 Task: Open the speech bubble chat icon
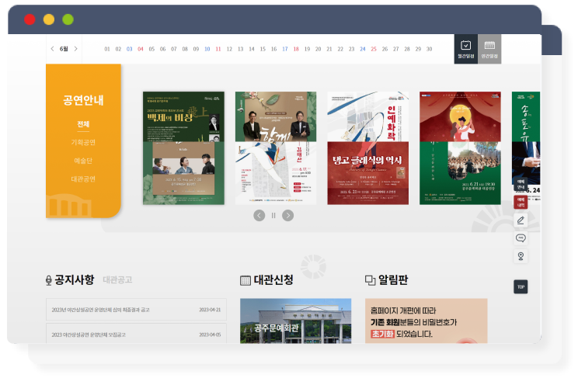[x=521, y=238]
